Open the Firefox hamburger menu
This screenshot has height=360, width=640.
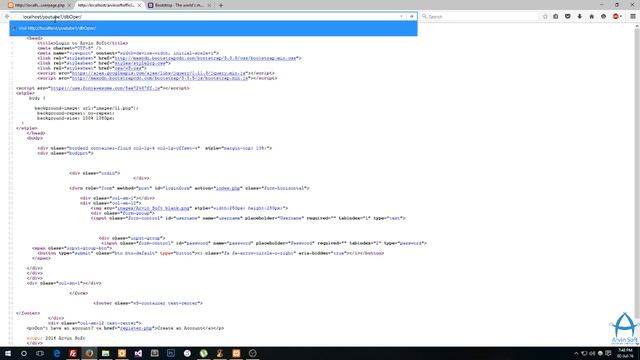(633, 17)
